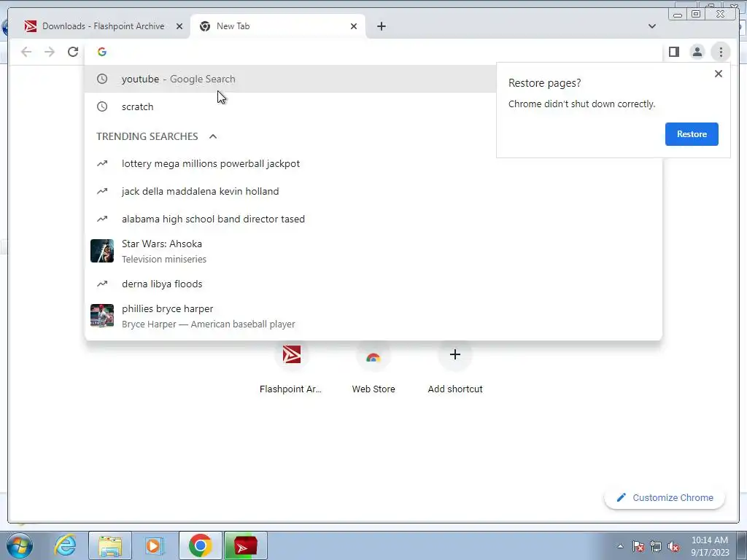
Task: Click the Chrome taskbar icon
Action: (x=200, y=545)
